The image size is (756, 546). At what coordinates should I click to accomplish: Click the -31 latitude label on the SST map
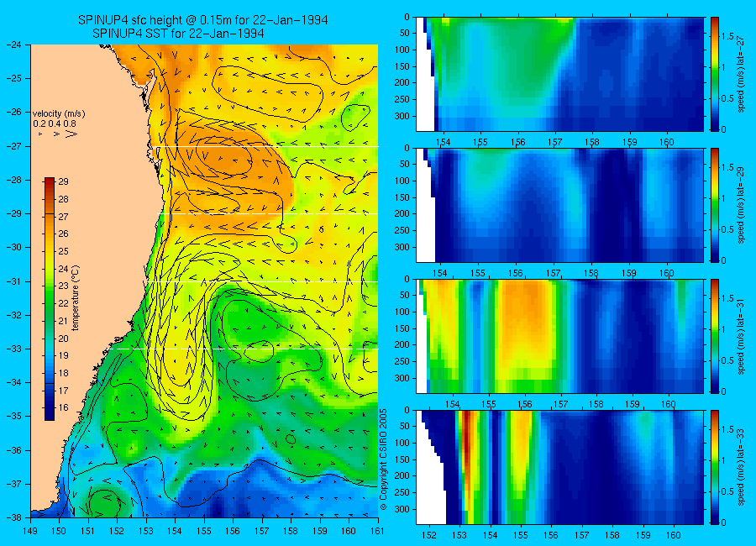pyautogui.click(x=13, y=281)
